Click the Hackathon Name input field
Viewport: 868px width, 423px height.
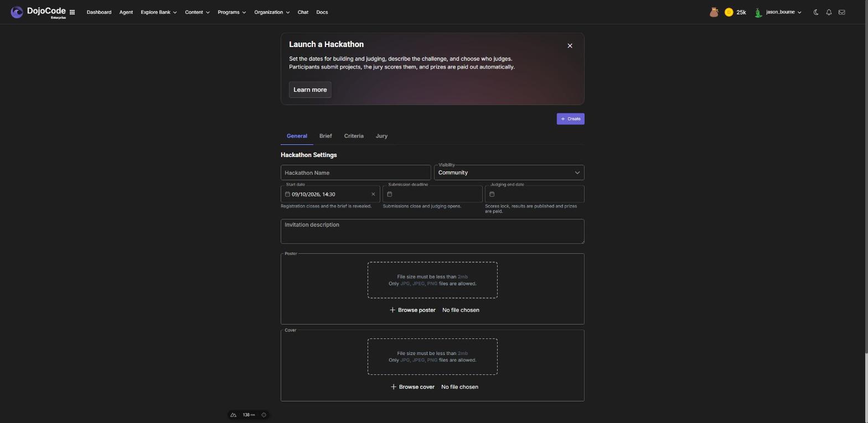pos(355,173)
